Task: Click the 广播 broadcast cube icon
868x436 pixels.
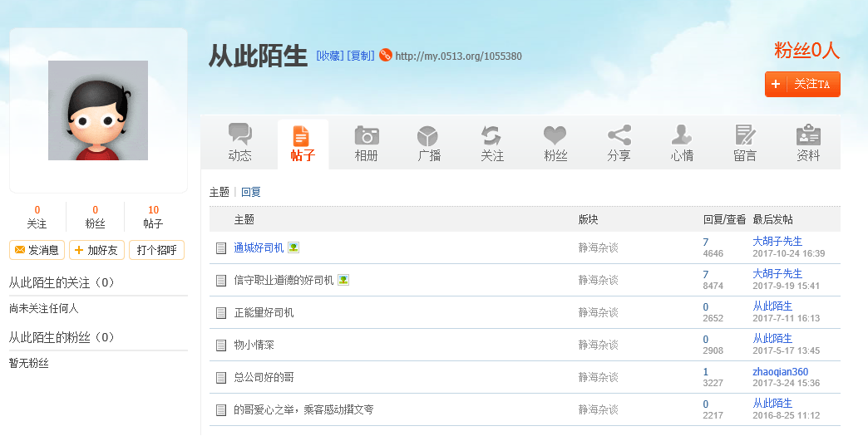Action: tap(428, 135)
